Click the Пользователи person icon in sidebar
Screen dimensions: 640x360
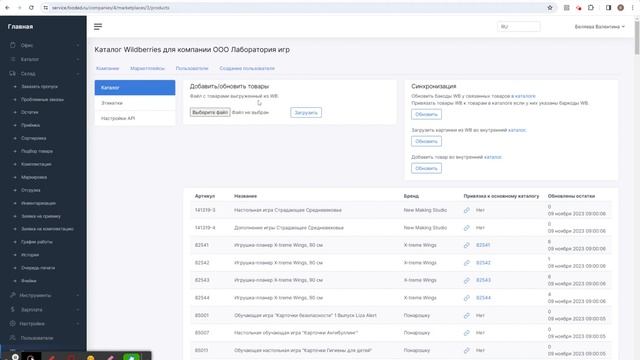click(13, 338)
